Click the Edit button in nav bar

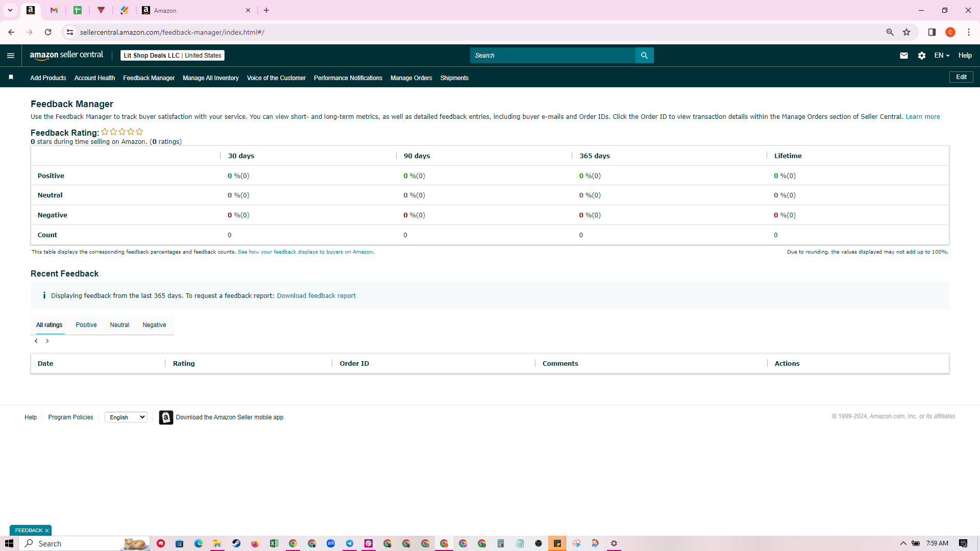(961, 77)
